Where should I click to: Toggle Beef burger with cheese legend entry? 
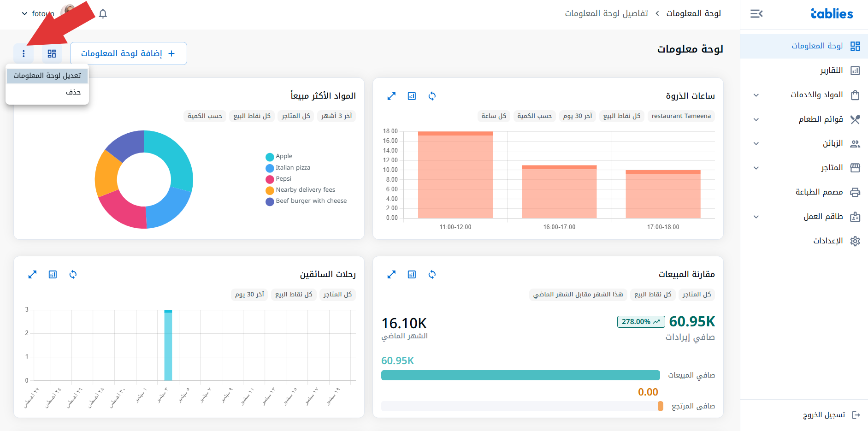coord(306,201)
